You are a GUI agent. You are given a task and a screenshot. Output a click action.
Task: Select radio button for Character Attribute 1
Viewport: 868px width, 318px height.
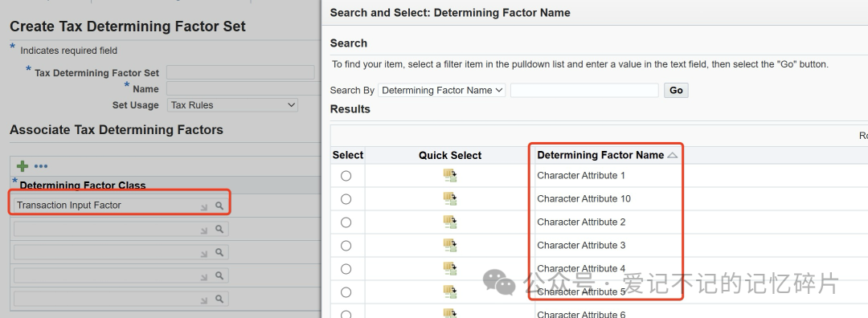click(x=346, y=176)
